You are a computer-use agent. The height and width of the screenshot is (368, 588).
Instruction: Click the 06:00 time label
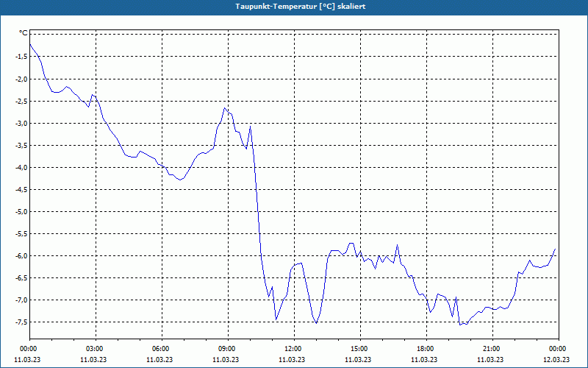tap(162, 349)
